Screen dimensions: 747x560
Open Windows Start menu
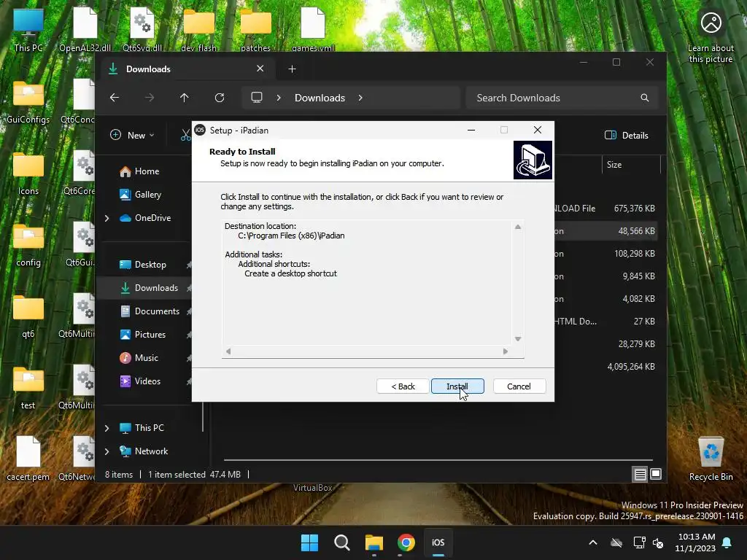(x=309, y=542)
